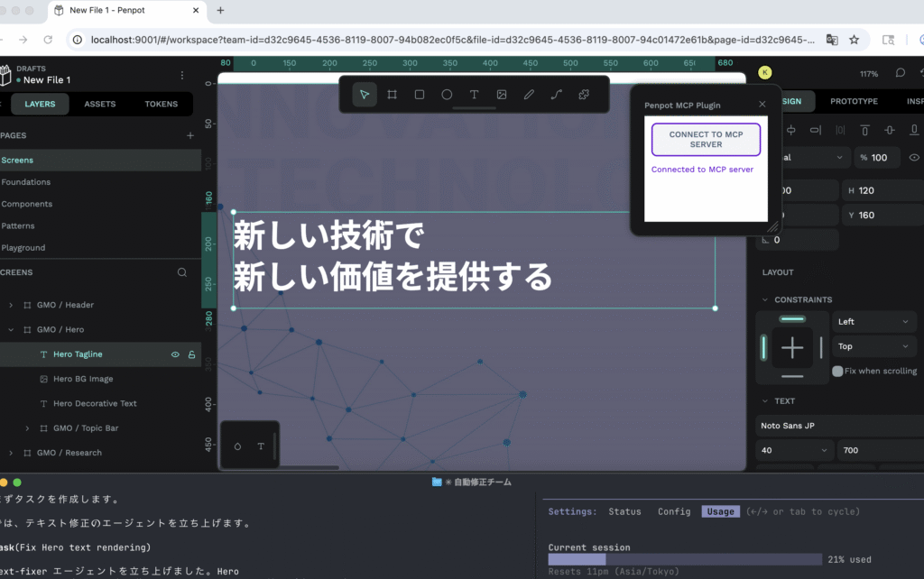Select the Path (curve) tool
Image resolution: width=924 pixels, height=579 pixels.
[557, 95]
